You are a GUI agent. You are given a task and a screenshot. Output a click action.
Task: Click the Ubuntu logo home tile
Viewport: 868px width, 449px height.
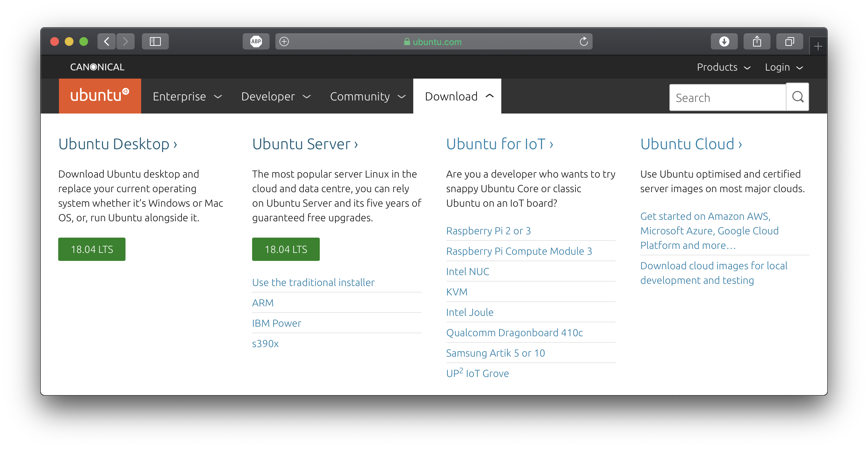tap(100, 96)
